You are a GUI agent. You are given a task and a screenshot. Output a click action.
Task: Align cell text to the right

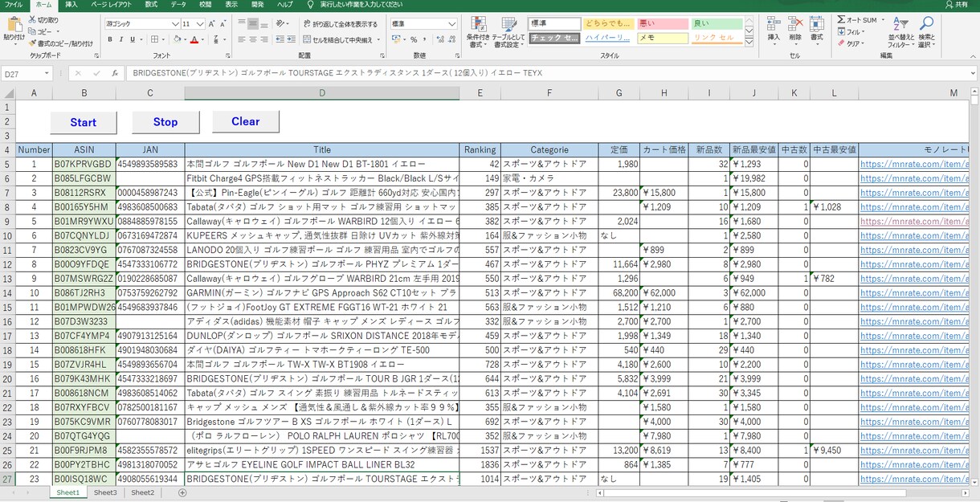[x=264, y=39]
